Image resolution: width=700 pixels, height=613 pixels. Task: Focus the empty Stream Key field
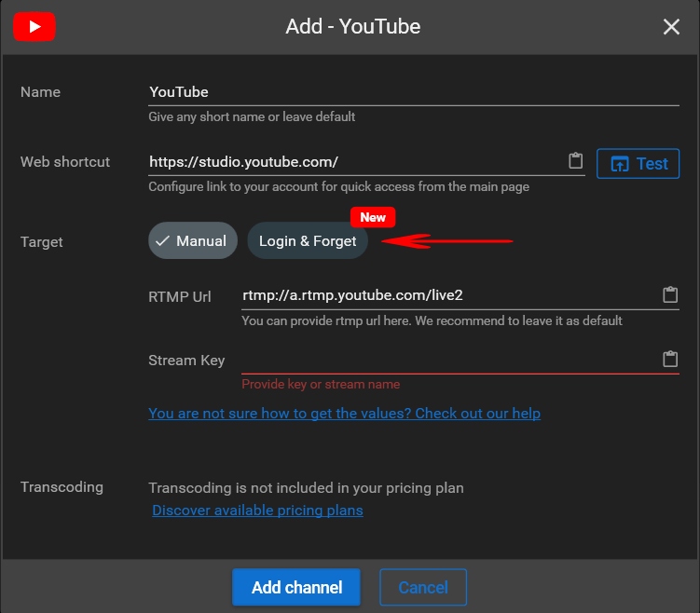[x=447, y=361]
